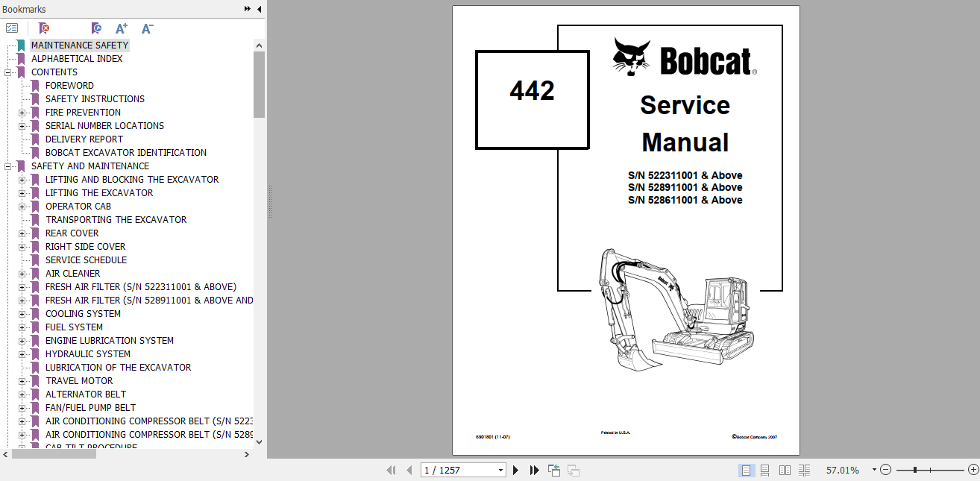The height and width of the screenshot is (481, 980).
Task: Go to the previous page
Action: pyautogui.click(x=409, y=470)
